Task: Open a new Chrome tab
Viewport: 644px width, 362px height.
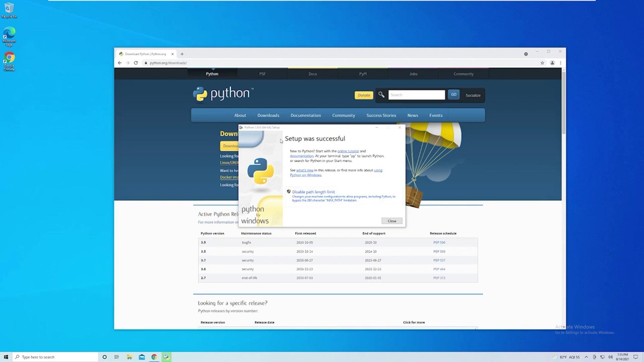Action: (x=182, y=54)
